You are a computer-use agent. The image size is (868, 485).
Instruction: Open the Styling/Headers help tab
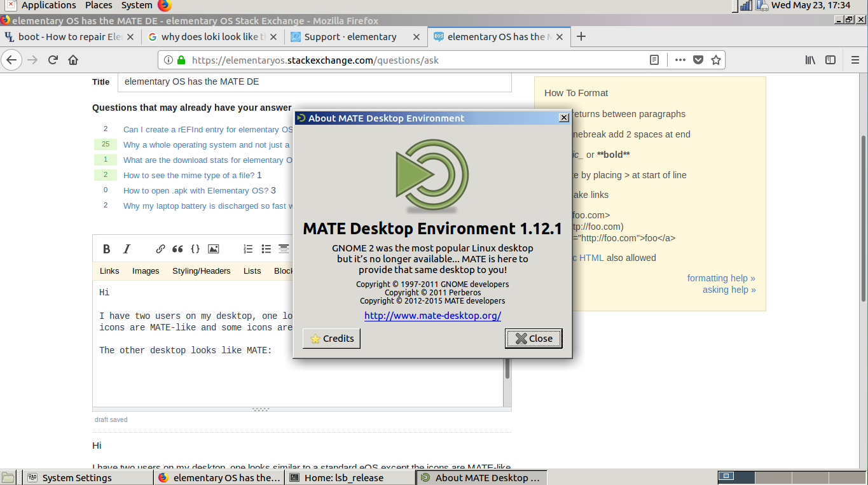coord(202,271)
